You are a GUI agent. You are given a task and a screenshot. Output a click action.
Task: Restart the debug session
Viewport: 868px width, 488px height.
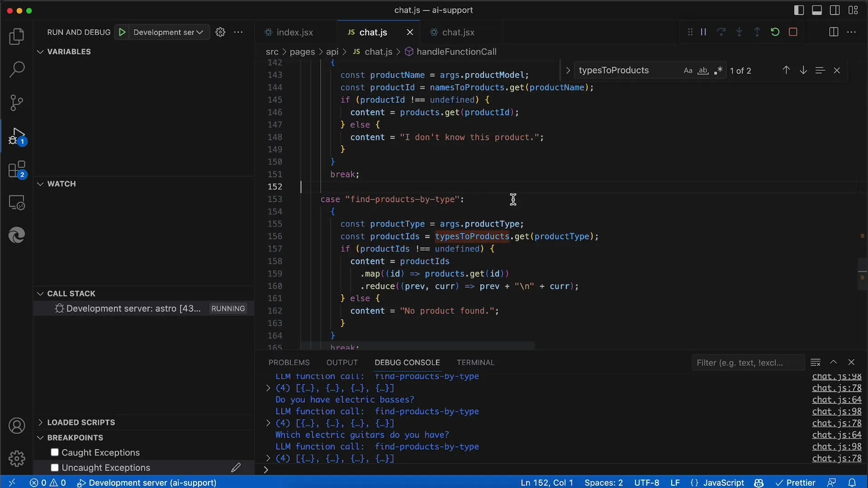tap(775, 32)
